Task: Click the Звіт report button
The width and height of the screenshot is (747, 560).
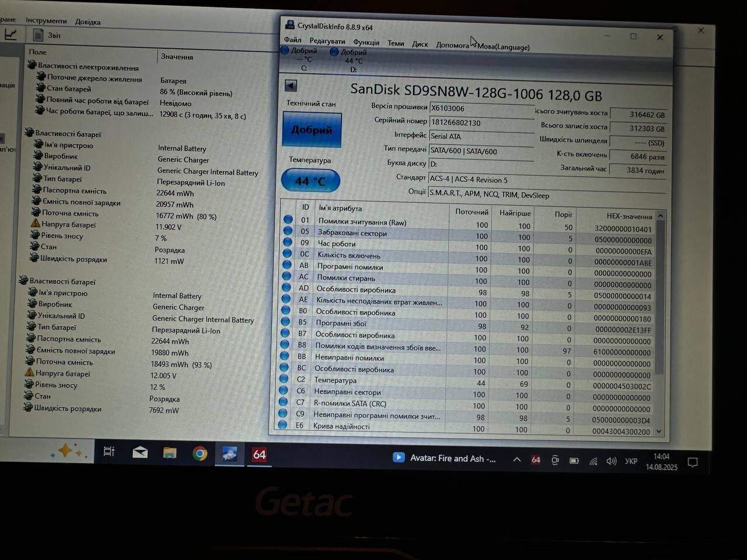Action: [x=48, y=36]
